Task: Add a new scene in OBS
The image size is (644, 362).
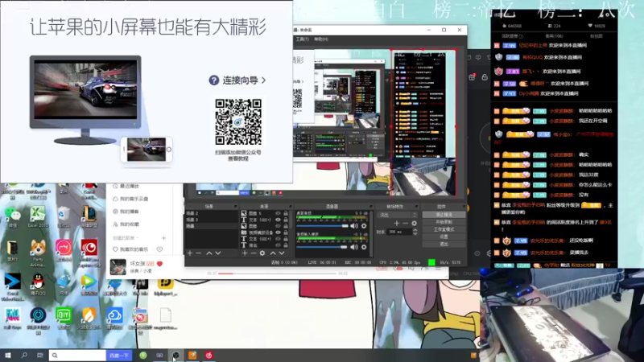Action: point(190,253)
